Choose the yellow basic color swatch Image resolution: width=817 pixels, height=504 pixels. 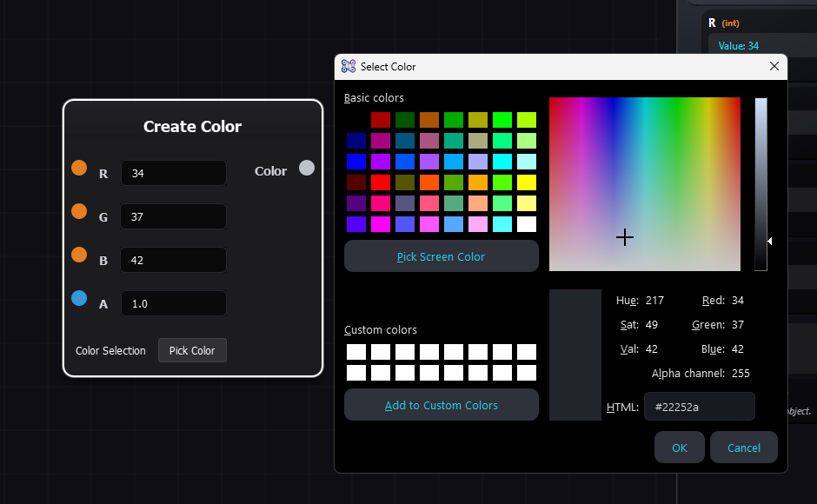(527, 182)
